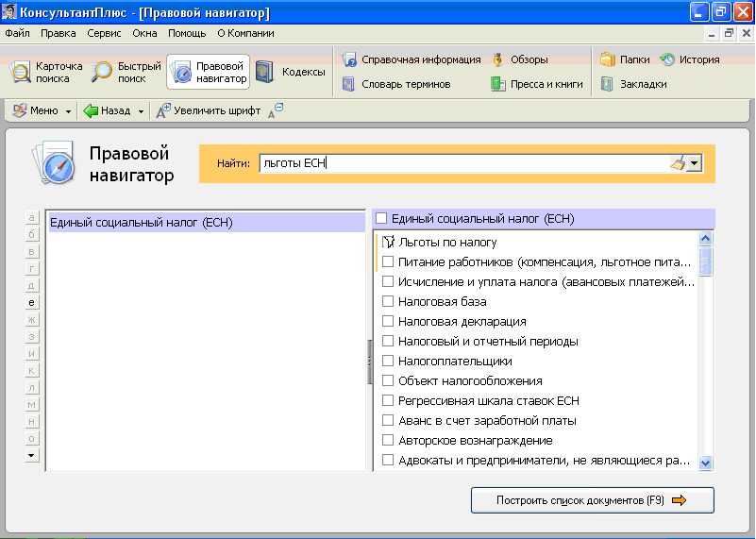Toggle Льготы по налогу checkbox
Screen dimensions: 756x539
pos(388,242)
